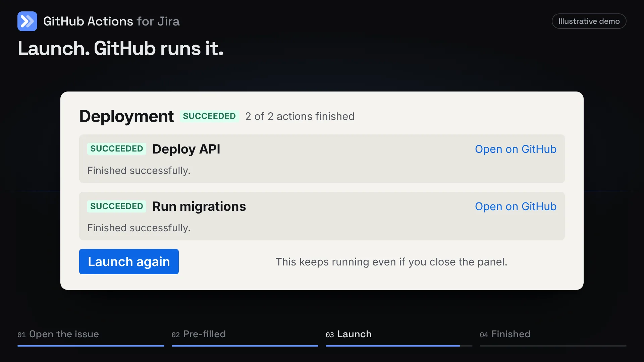Viewport: 644px width, 362px height.
Task: Open Deploy API on GitHub link
Action: pos(516,149)
